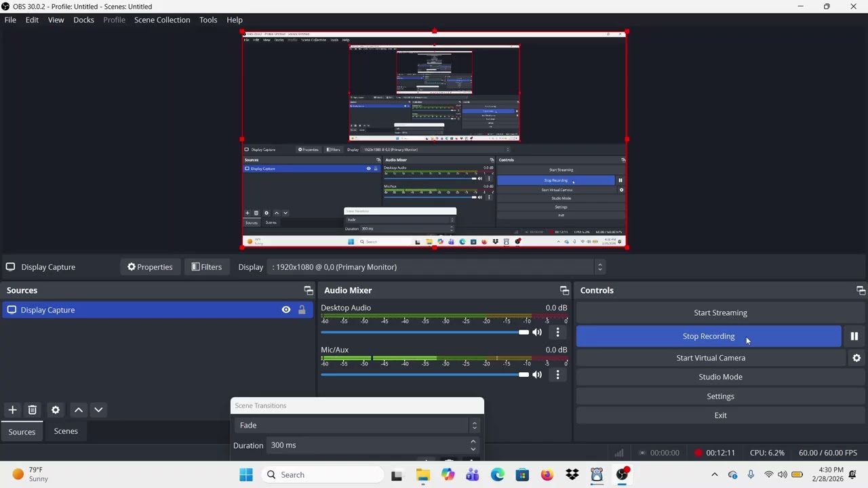
Task: Move the selected source up
Action: point(79,410)
